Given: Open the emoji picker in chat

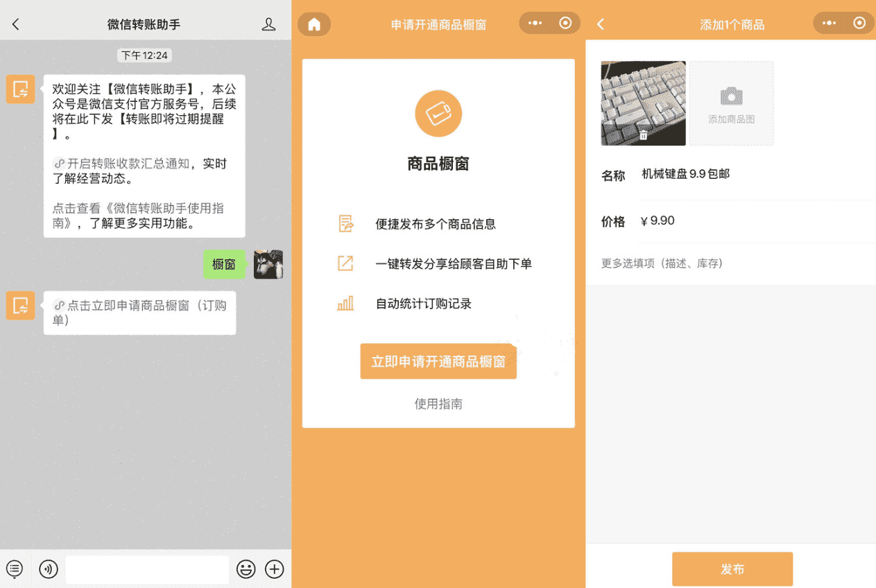Looking at the screenshot, I should (246, 569).
